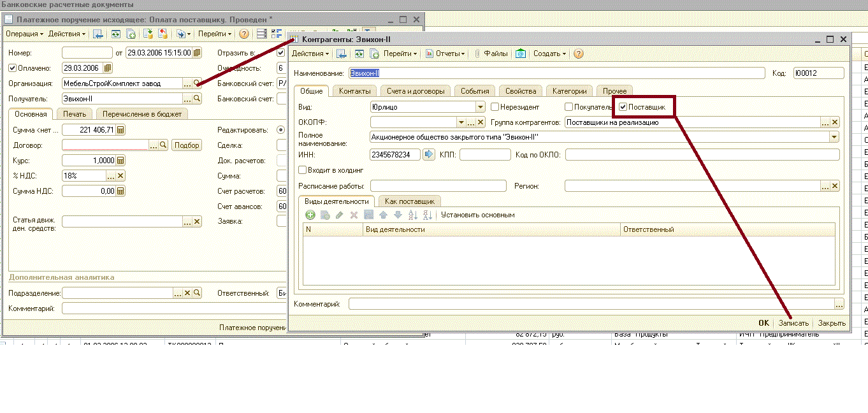This screenshot has width=868, height=413.
Task: Click move up arrow in Виды деятельности toolbar
Action: 383,215
